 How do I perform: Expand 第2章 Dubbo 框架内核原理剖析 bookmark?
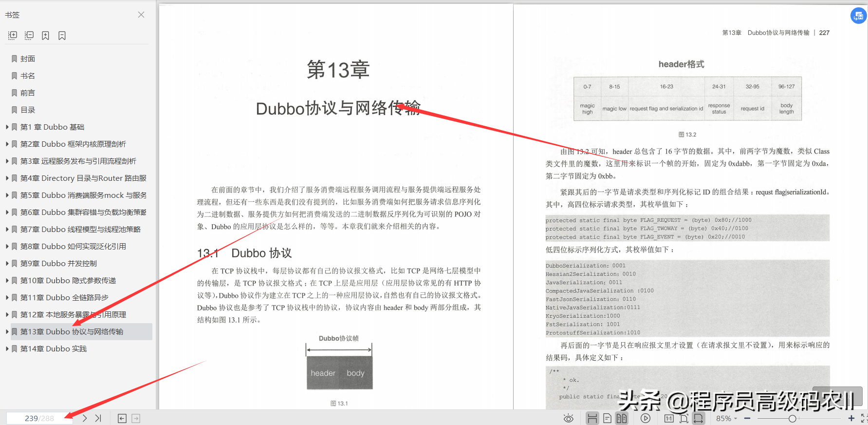point(7,144)
